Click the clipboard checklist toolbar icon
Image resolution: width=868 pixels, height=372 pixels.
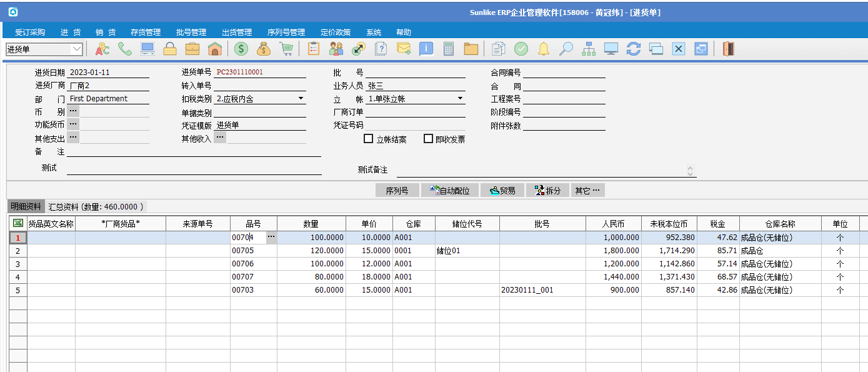click(x=314, y=49)
